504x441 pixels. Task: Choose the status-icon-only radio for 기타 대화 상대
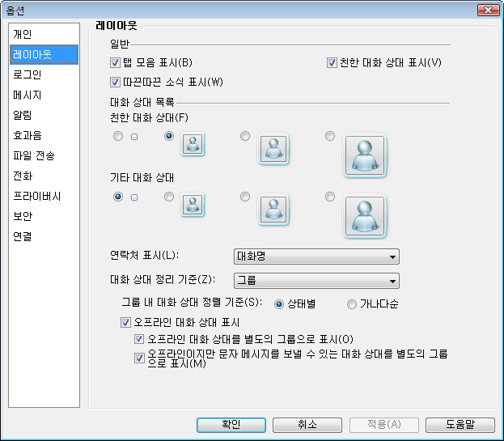(118, 197)
